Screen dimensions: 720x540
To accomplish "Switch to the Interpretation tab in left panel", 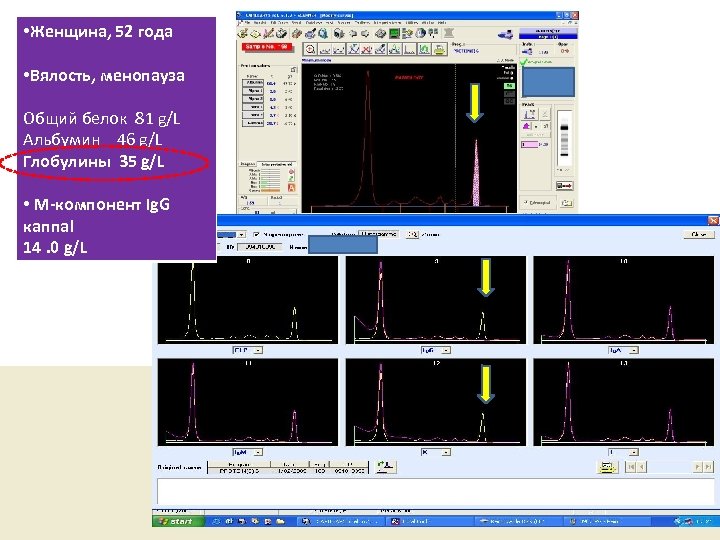I will [x=275, y=162].
